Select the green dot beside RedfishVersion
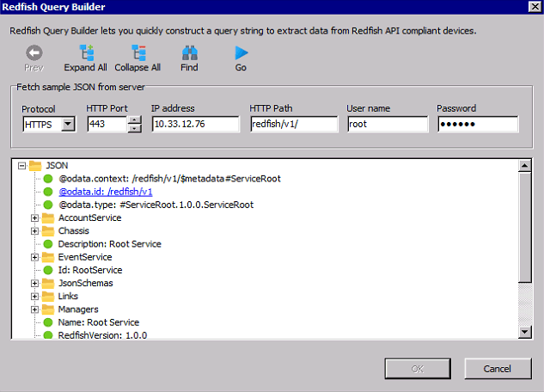 [x=48, y=335]
